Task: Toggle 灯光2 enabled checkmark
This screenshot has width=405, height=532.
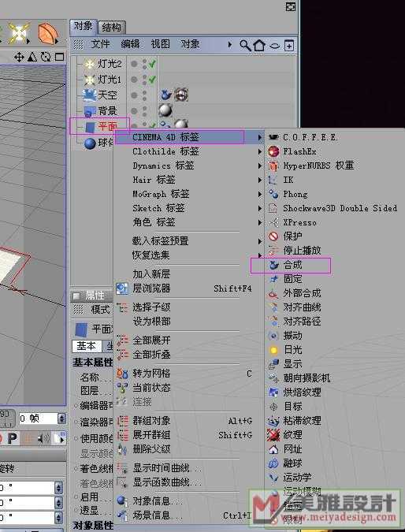Action: click(x=152, y=64)
